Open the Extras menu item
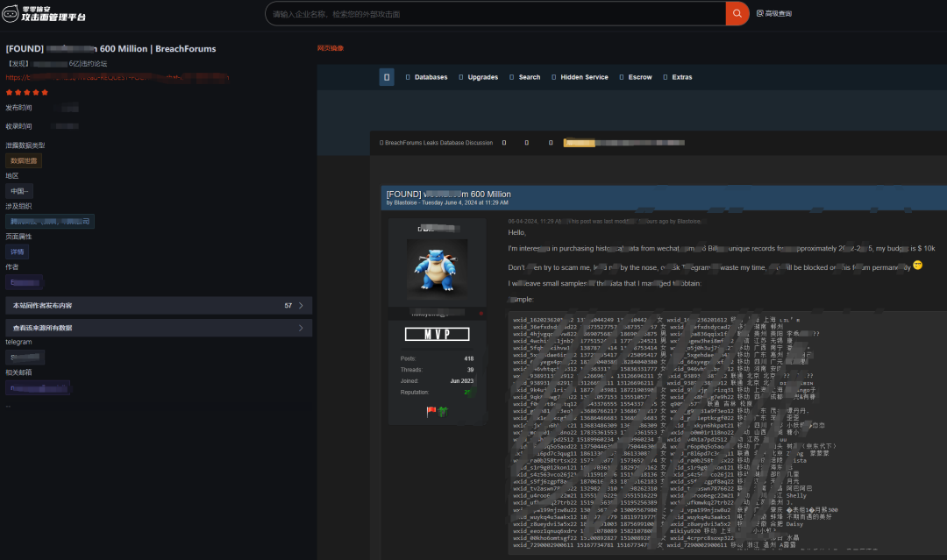Viewport: 947px width, 560px height. pyautogui.click(x=678, y=77)
